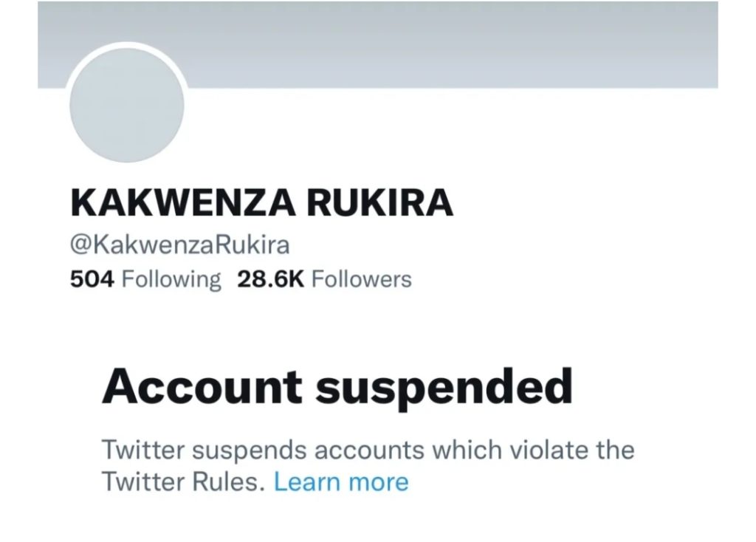This screenshot has height=542, width=756.
Task: Click the word Followers
Action: (x=361, y=280)
